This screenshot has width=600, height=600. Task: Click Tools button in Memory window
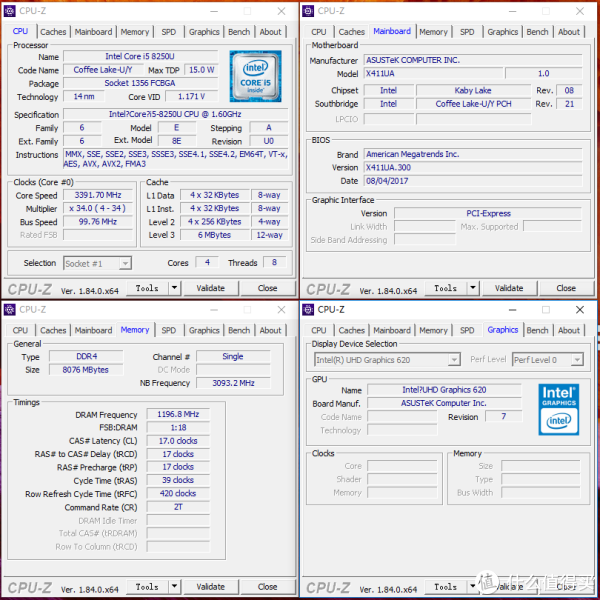pyautogui.click(x=147, y=586)
